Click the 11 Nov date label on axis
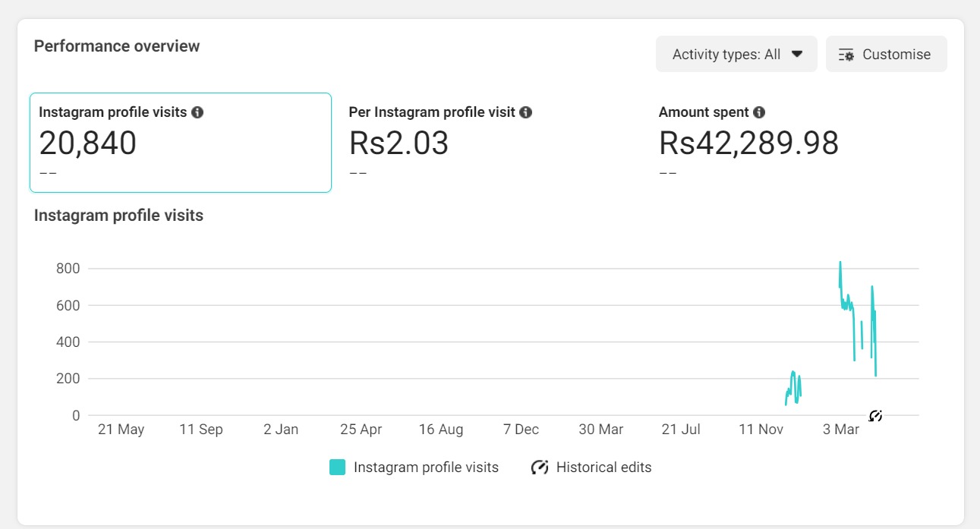The height and width of the screenshot is (529, 980). point(761,430)
